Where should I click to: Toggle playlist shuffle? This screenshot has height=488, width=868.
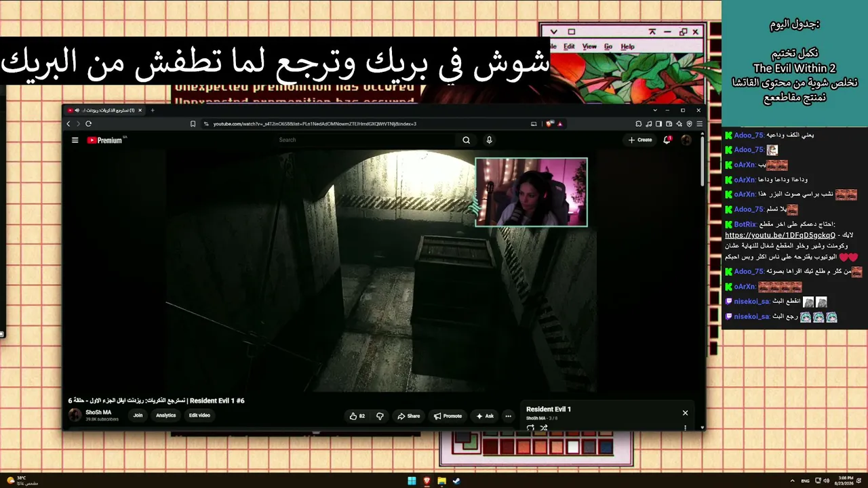pyautogui.click(x=544, y=428)
